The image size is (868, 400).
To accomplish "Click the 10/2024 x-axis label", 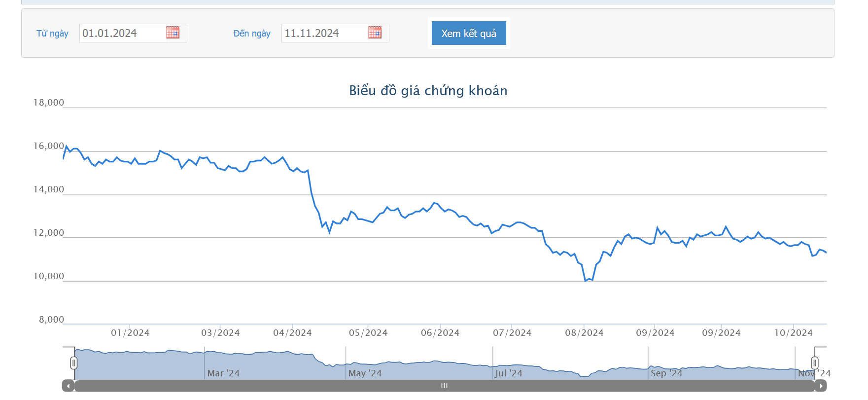I will coord(794,333).
